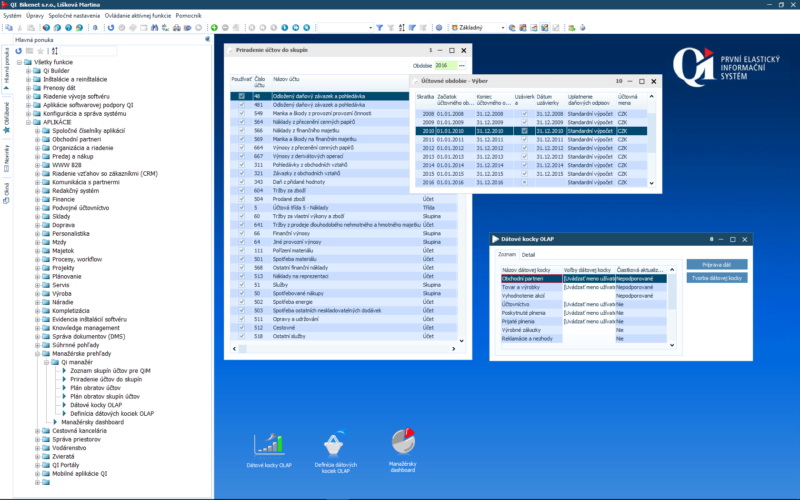Click right arrow of Priradenie horizontal scrollbar

(454, 349)
